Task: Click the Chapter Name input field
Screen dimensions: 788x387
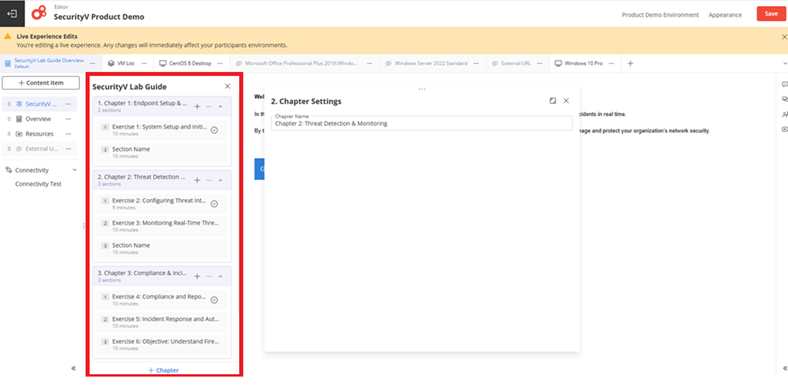Action: tap(421, 123)
